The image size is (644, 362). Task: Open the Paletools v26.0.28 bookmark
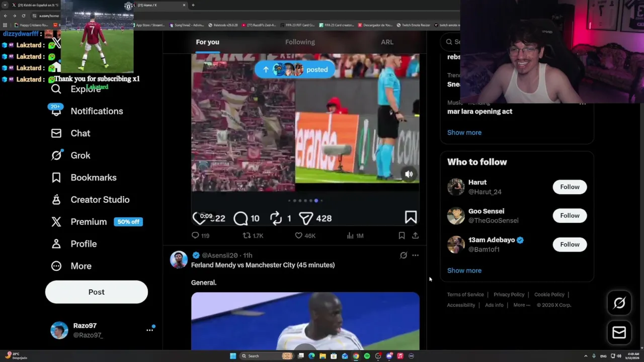click(x=223, y=25)
